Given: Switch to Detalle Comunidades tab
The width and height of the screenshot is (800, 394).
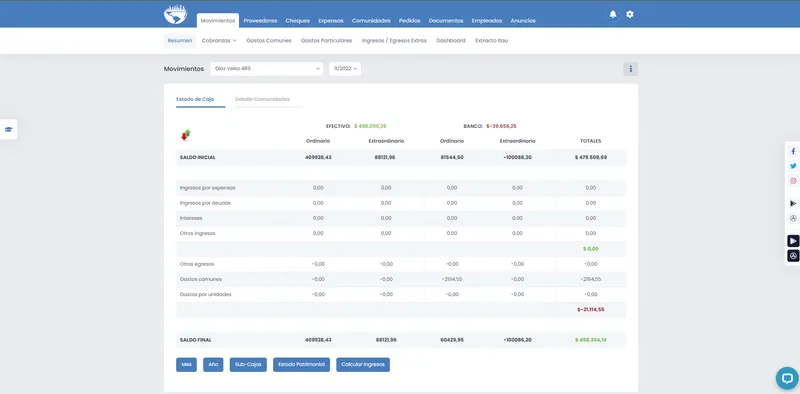Looking at the screenshot, I should (262, 99).
